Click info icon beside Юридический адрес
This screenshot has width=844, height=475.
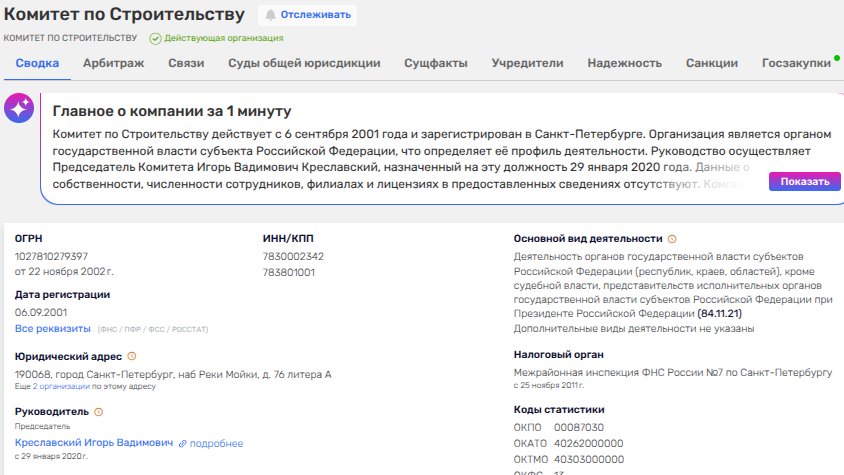coord(132,356)
